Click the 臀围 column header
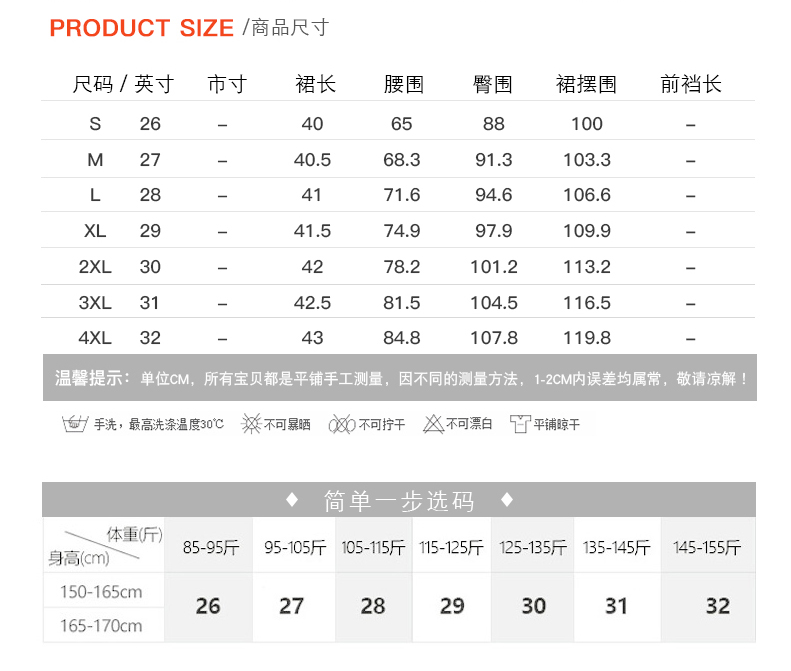 tap(492, 85)
